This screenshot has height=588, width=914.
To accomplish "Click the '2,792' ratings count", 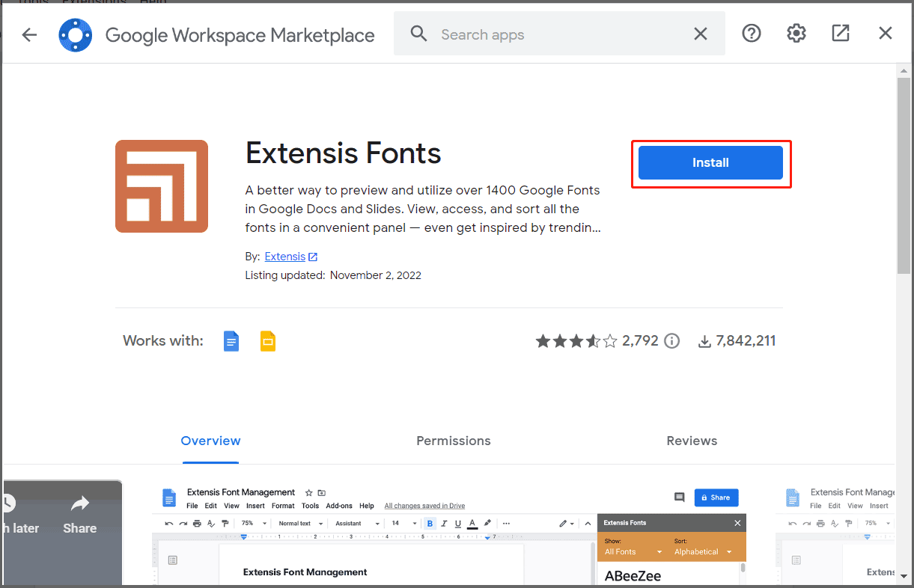I will (x=640, y=341).
